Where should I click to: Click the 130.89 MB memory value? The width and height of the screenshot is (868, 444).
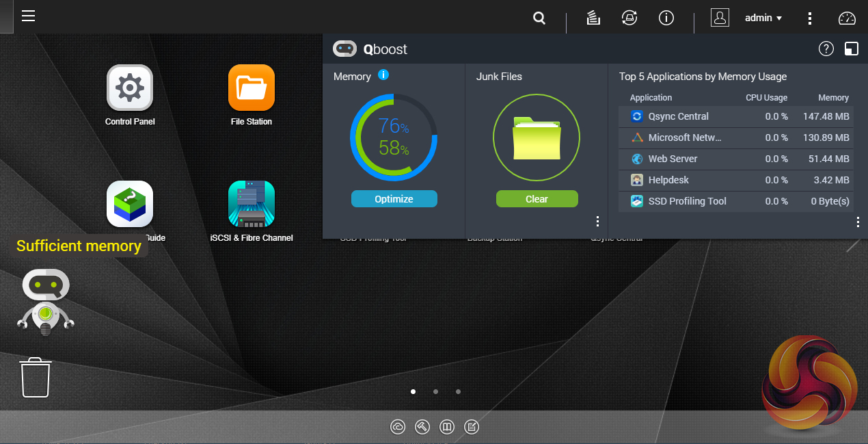tap(826, 138)
